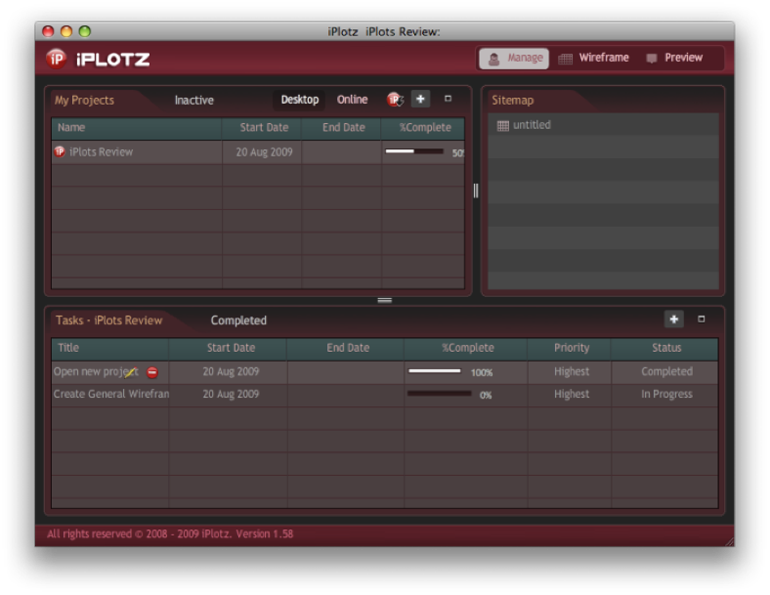This screenshot has height=595, width=770.
Task: Sort tasks by Priority column
Action: pyautogui.click(x=570, y=348)
